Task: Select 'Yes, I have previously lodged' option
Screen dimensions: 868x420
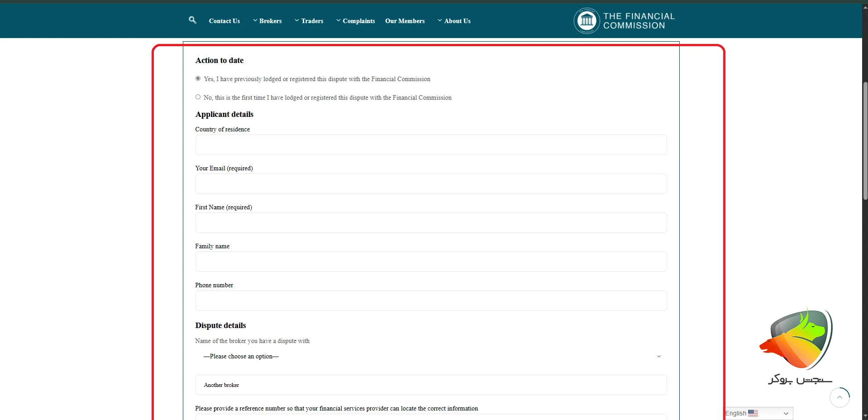Action: click(198, 78)
